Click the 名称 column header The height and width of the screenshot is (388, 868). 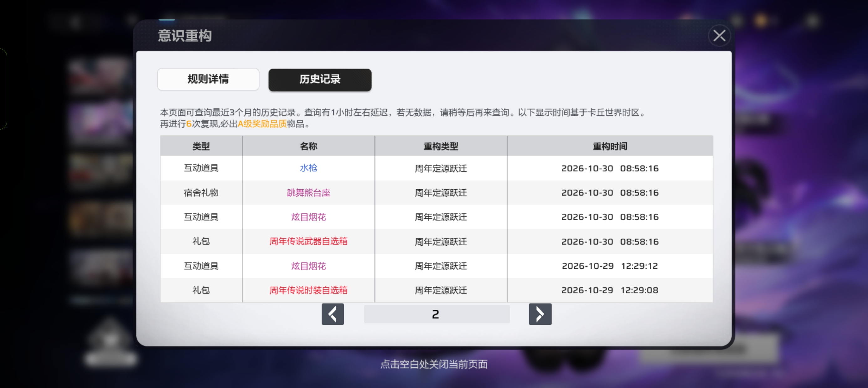coord(308,146)
